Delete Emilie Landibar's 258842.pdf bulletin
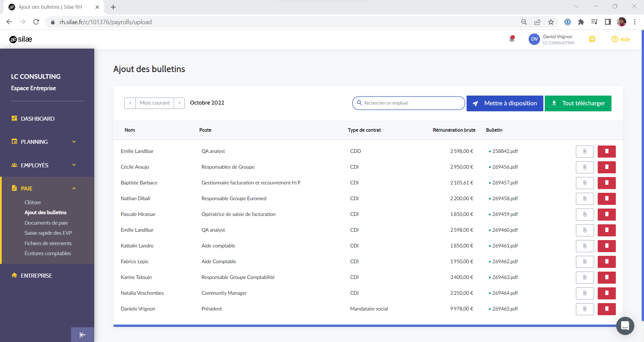Screen dimensions: 644x342 pos(606,151)
